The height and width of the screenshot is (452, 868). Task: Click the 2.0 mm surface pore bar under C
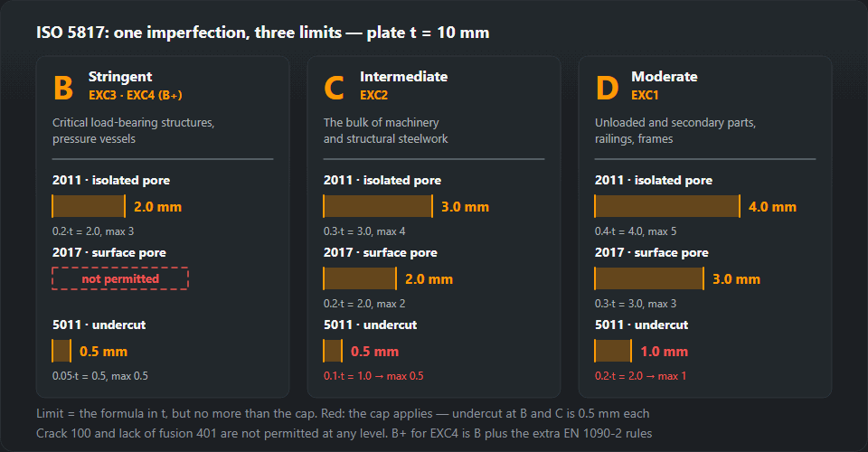pos(360,278)
